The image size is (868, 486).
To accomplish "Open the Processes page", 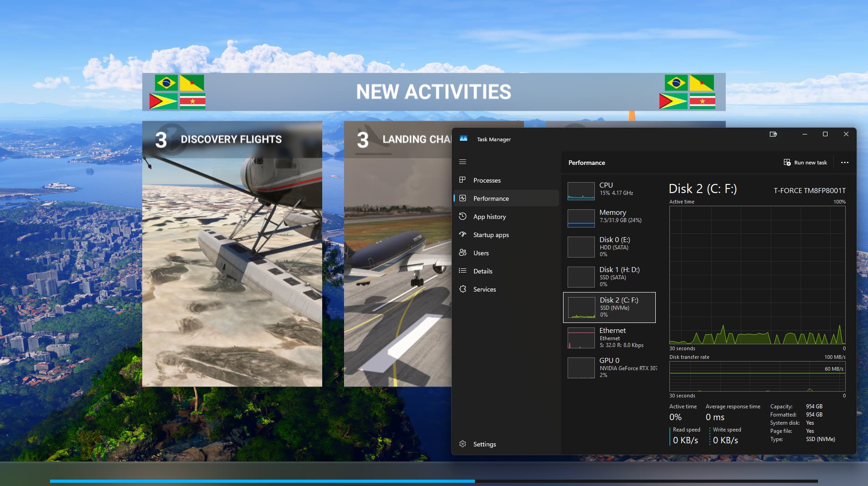I will 507,180.
